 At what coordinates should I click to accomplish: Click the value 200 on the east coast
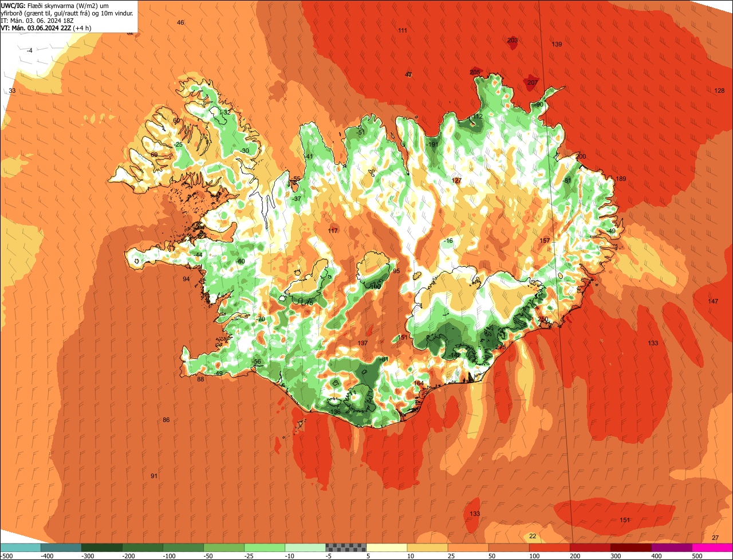pyautogui.click(x=581, y=156)
